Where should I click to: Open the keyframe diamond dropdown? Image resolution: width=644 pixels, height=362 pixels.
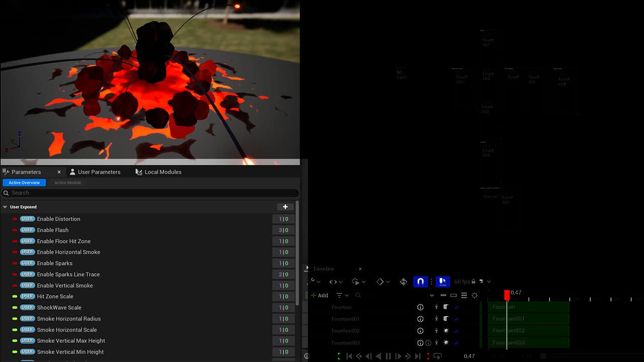383,282
